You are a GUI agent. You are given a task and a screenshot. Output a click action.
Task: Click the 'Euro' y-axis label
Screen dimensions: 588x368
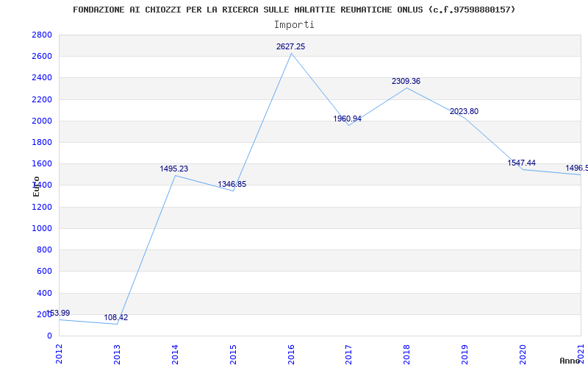(36, 186)
